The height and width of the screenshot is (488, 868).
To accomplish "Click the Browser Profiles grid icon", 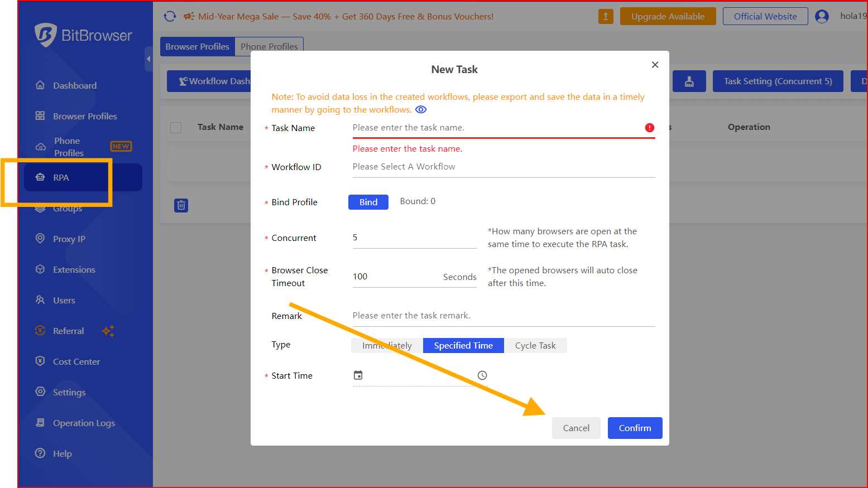I will [40, 115].
